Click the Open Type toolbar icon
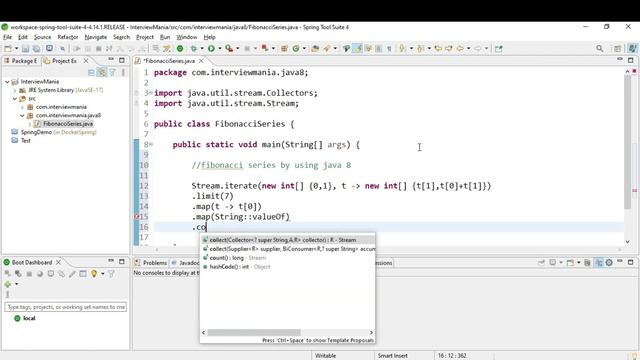Image resolution: width=640 pixels, height=360 pixels. click(x=315, y=49)
